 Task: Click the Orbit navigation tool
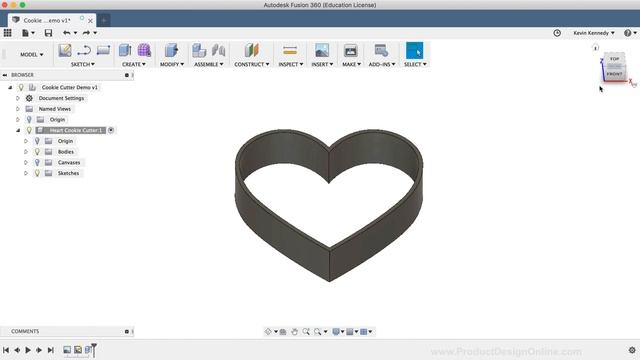tap(268, 332)
